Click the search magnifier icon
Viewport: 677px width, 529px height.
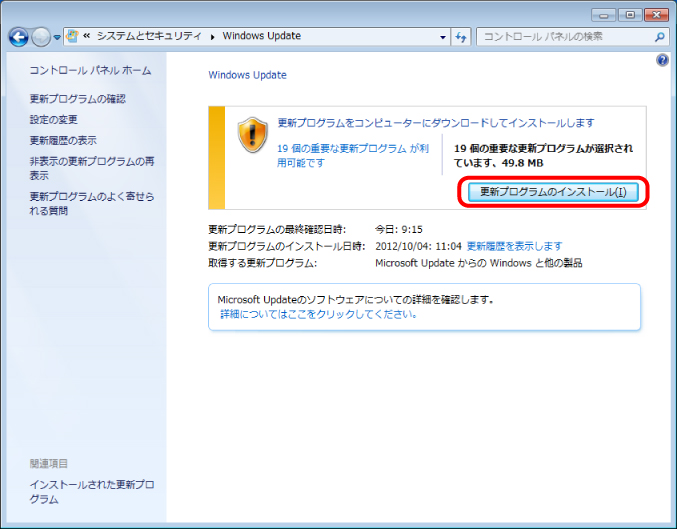pyautogui.click(x=659, y=37)
